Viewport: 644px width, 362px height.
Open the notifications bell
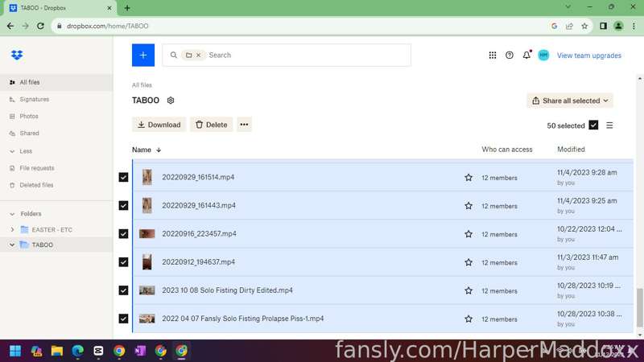point(526,55)
